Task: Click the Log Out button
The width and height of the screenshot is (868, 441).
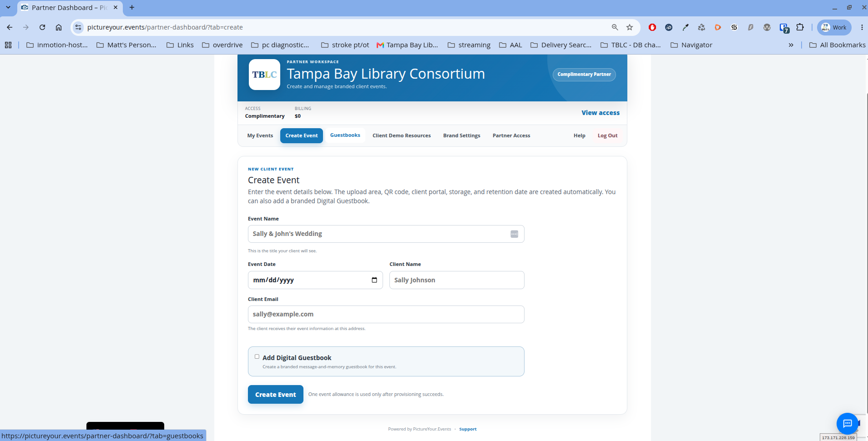Action: tap(607, 135)
